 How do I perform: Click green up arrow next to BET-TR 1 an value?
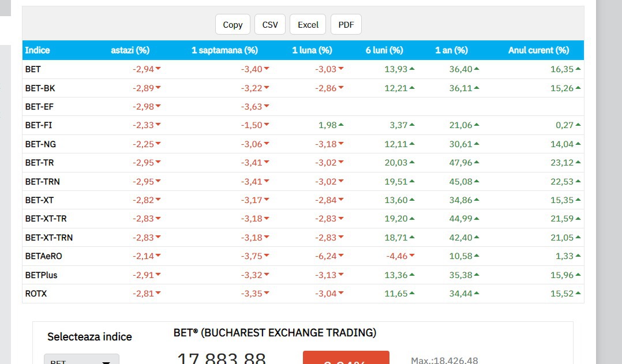[x=477, y=163]
